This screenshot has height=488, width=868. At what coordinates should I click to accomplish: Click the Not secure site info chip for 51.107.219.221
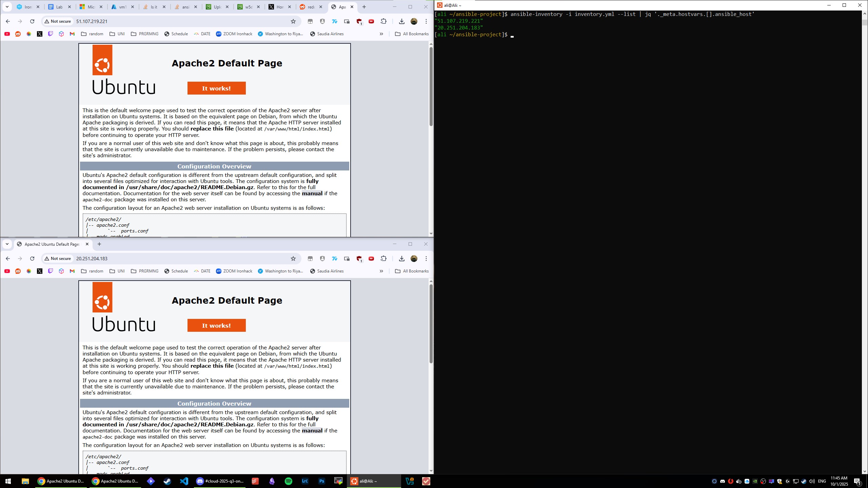click(x=58, y=21)
